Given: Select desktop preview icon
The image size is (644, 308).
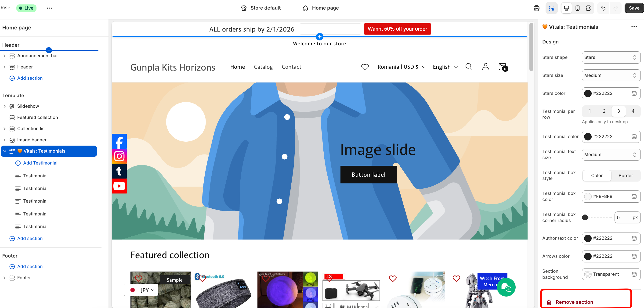Looking at the screenshot, I should coord(566,8).
